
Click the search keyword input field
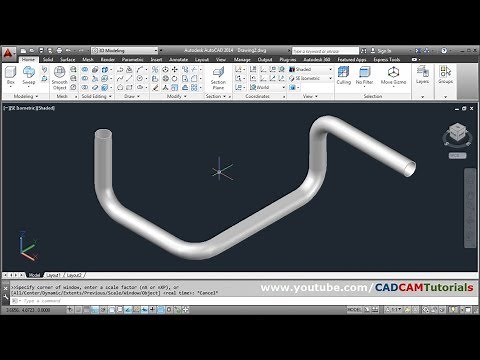point(325,51)
